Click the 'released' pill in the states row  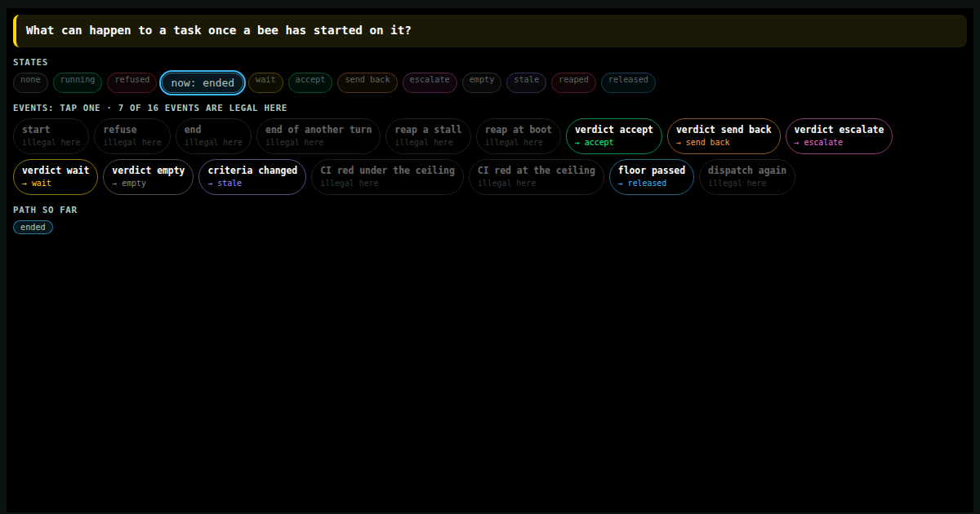(628, 82)
